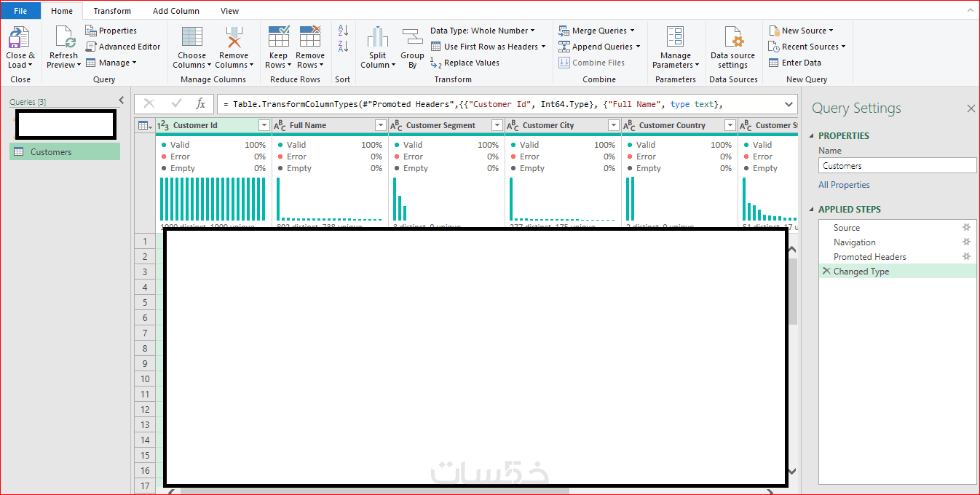980x495 pixels.
Task: Click the Remove Columns icon
Action: [x=234, y=38]
